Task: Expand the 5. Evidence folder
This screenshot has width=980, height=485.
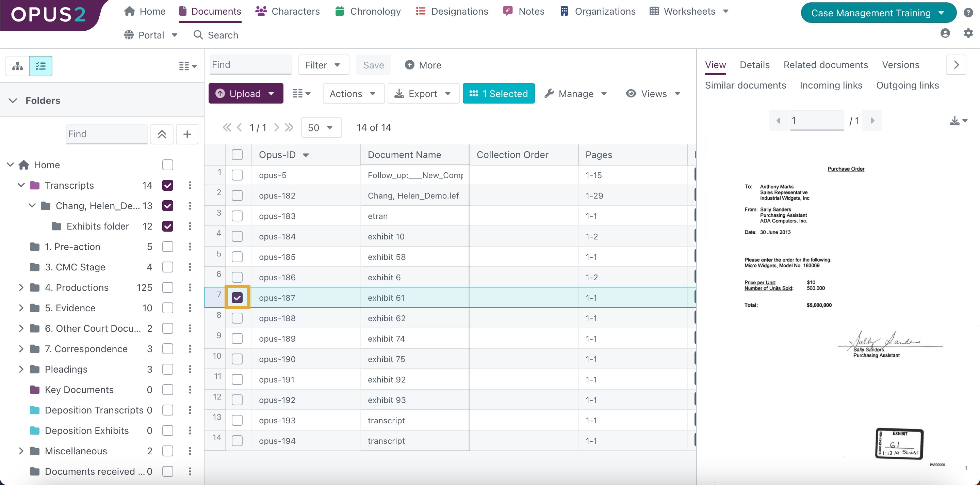Action: [x=21, y=308]
